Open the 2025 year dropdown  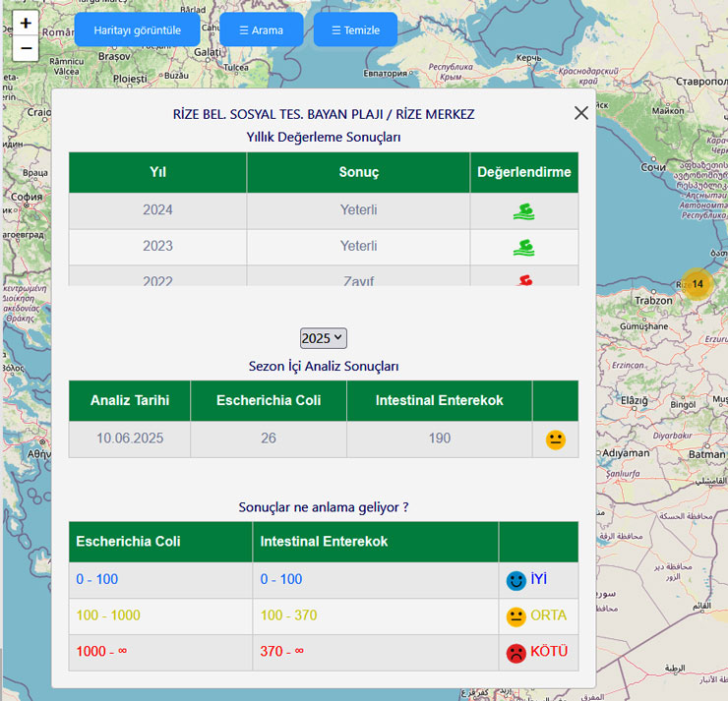(323, 338)
